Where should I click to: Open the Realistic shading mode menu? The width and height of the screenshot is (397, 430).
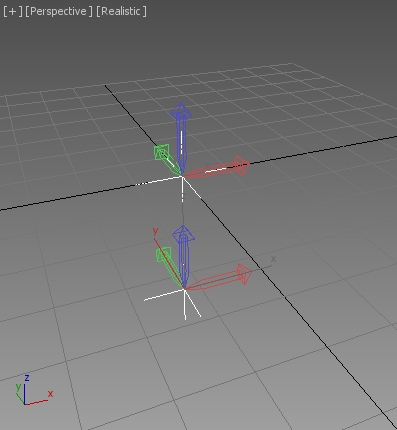(x=121, y=11)
